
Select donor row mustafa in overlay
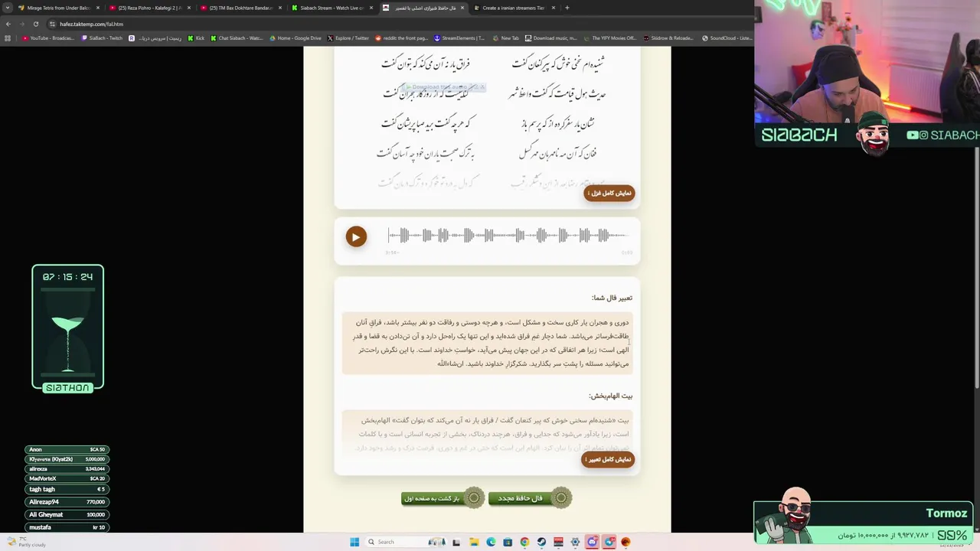tap(67, 527)
